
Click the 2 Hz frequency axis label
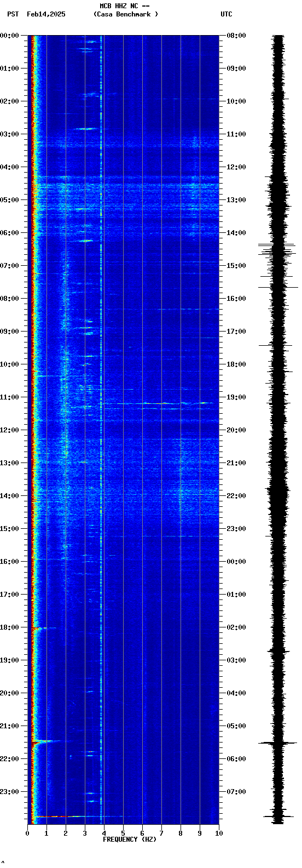tap(66, 833)
